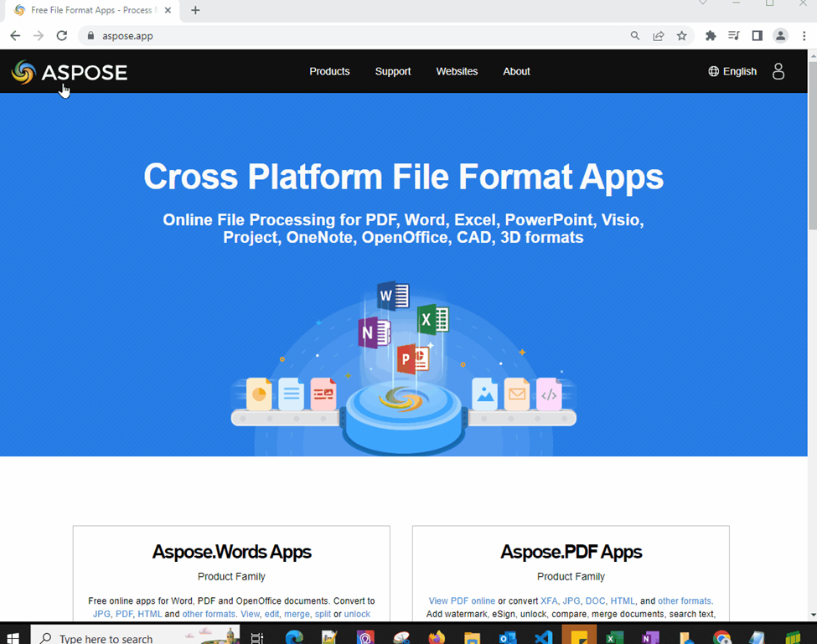The image size is (817, 644).
Task: Click the globe language icon
Action: tap(713, 71)
